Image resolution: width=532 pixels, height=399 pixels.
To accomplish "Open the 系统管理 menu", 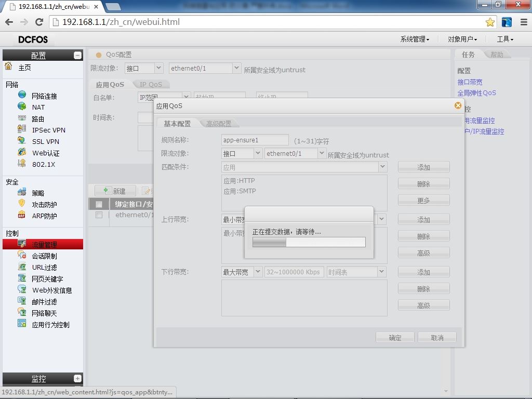I will pos(415,39).
